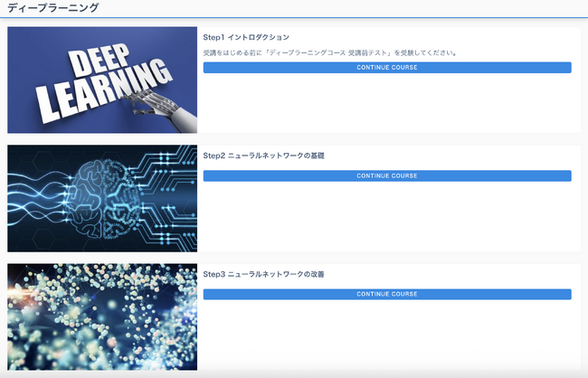Click the ディープラーニング page header title
This screenshot has height=378, width=588.
[x=52, y=8]
